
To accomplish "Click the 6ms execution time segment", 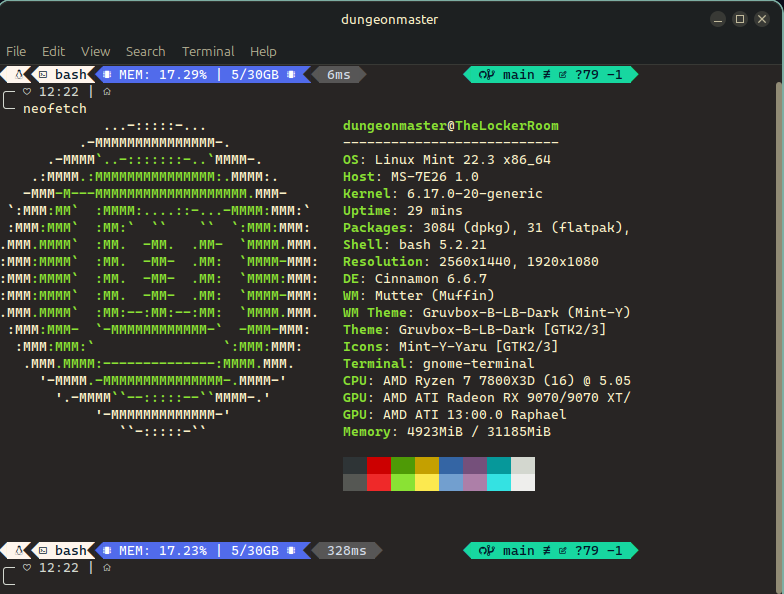I will click(338, 75).
